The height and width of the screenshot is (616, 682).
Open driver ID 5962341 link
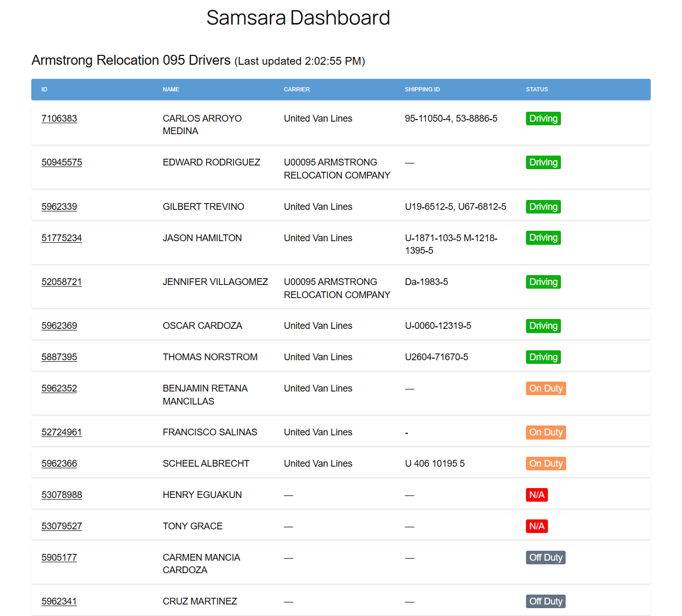tap(59, 601)
